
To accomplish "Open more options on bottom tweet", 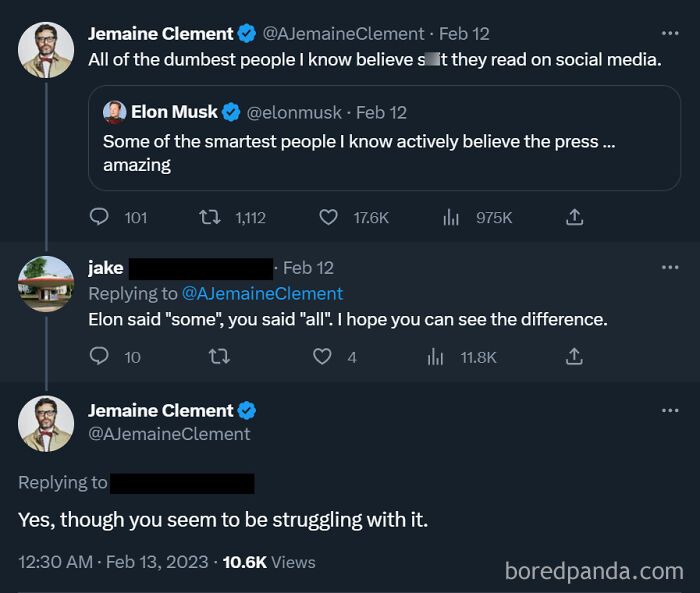I will tap(670, 410).
